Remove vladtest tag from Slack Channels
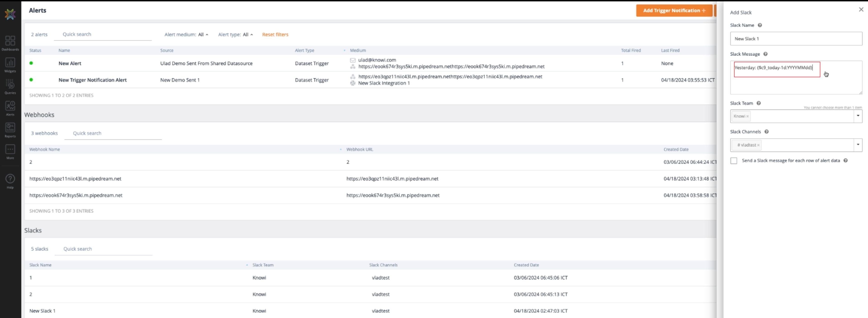Image resolution: width=868 pixels, height=318 pixels. tap(758, 145)
